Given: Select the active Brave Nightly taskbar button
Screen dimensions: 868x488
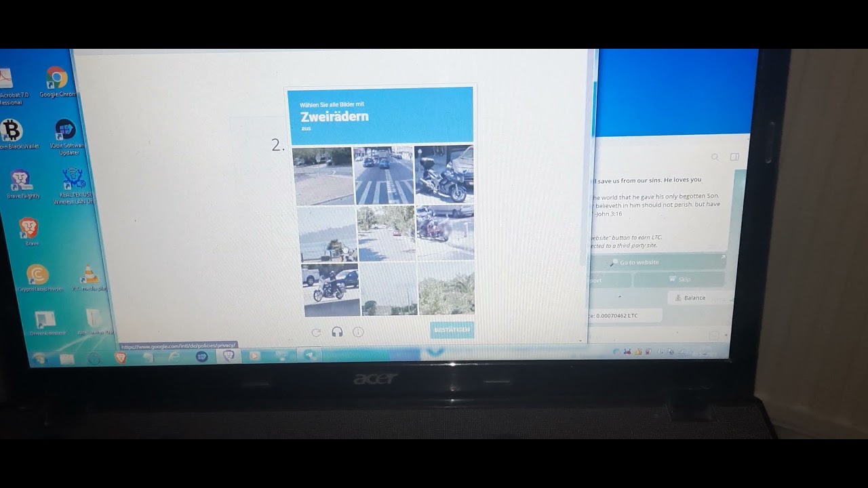Looking at the screenshot, I should tap(229, 356).
